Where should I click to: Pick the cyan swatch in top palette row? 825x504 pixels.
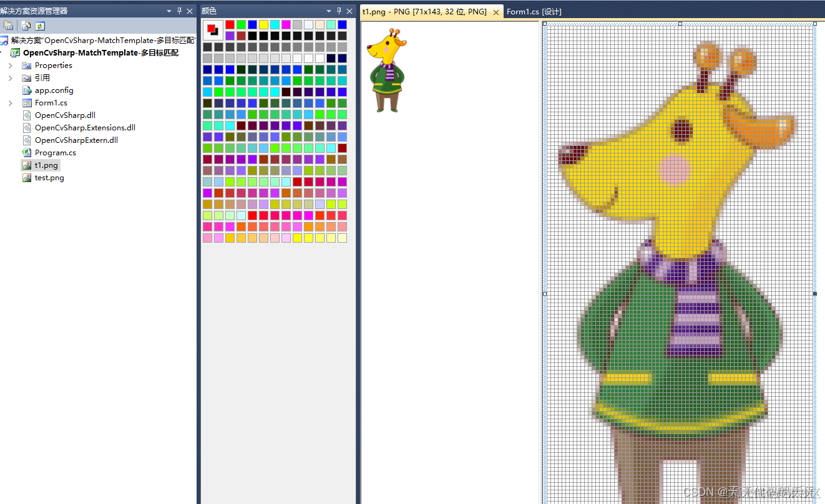pyautogui.click(x=275, y=24)
